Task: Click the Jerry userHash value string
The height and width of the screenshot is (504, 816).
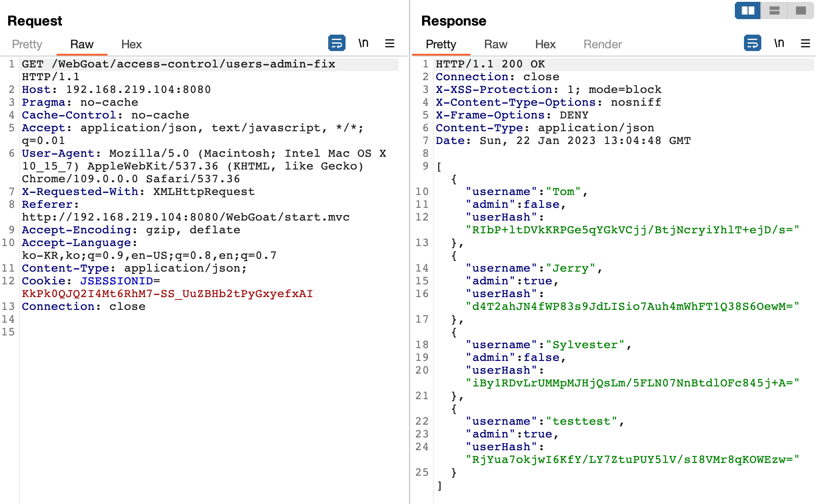Action: [x=632, y=307]
